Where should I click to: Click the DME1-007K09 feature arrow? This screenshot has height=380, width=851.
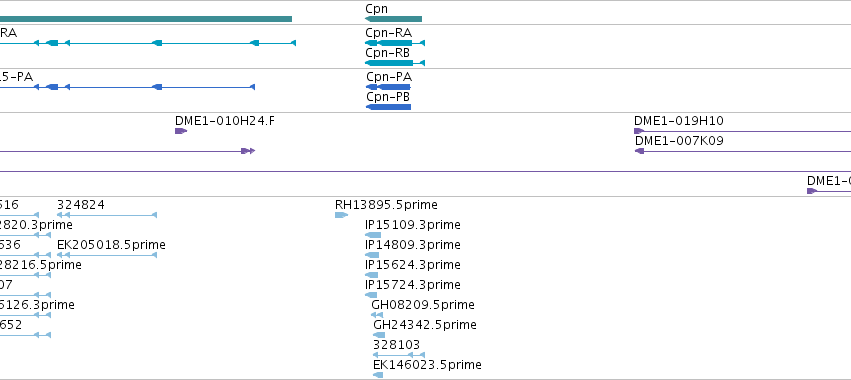[640, 151]
